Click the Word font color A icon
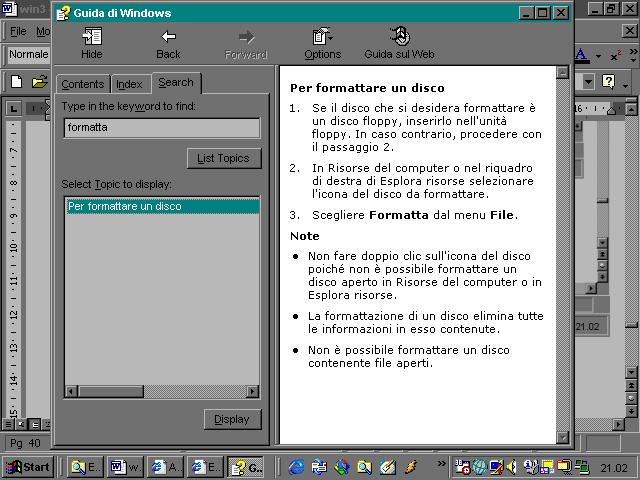This screenshot has width=640, height=480. pyautogui.click(x=581, y=55)
